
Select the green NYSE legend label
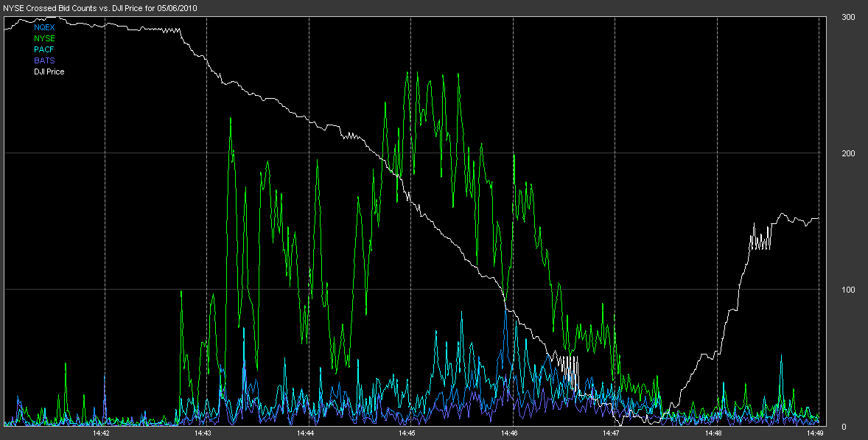click(44, 38)
